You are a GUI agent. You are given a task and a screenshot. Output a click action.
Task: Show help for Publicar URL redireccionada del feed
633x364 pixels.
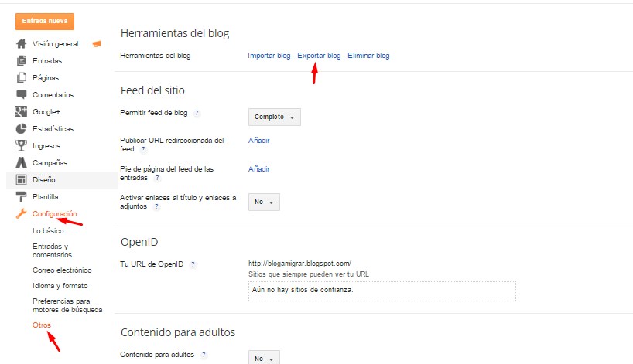tap(143, 149)
